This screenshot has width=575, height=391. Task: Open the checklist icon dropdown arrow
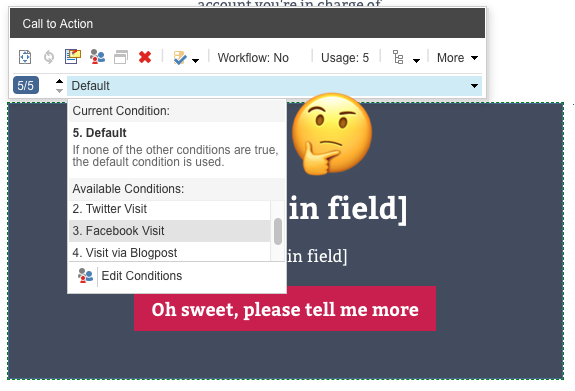196,61
